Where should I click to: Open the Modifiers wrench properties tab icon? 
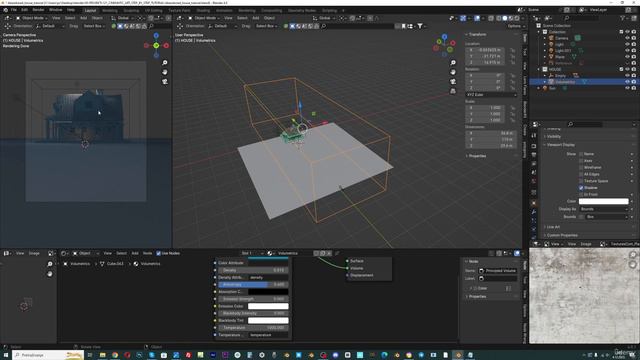[x=533, y=212]
